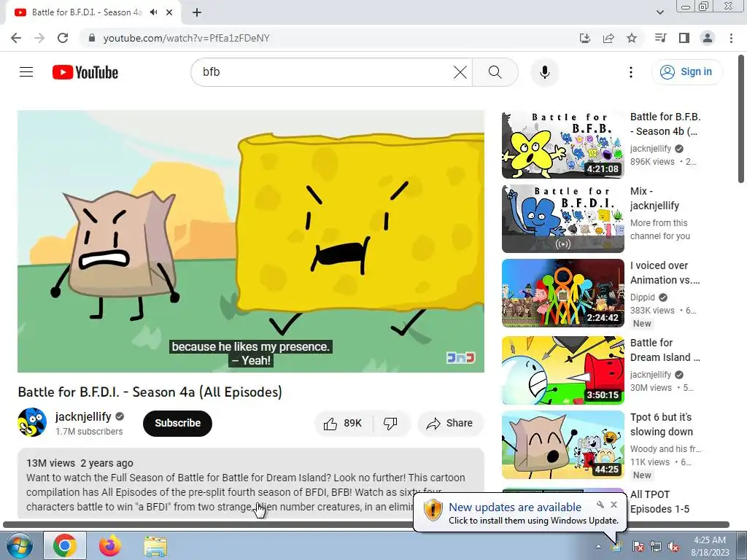
Task: Like the video (89K)
Action: (x=343, y=424)
